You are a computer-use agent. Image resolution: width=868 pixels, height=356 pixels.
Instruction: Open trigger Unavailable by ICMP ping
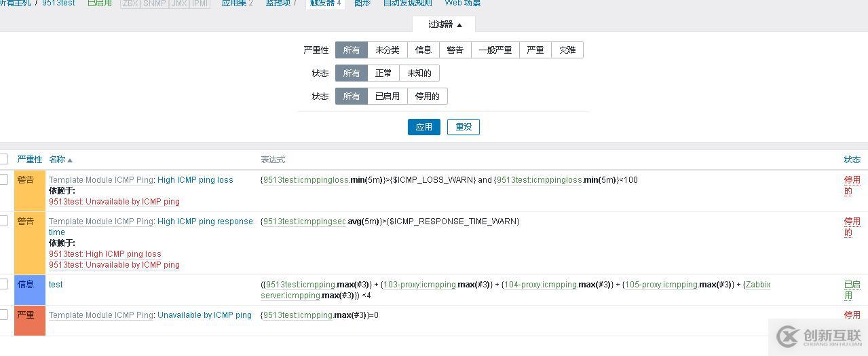coord(204,315)
